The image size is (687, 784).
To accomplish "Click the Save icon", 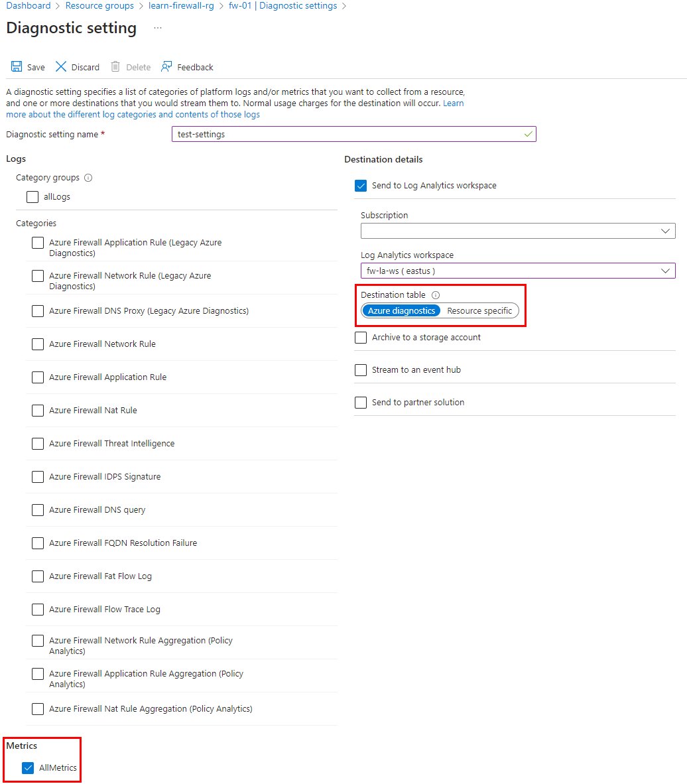I will tap(16, 66).
